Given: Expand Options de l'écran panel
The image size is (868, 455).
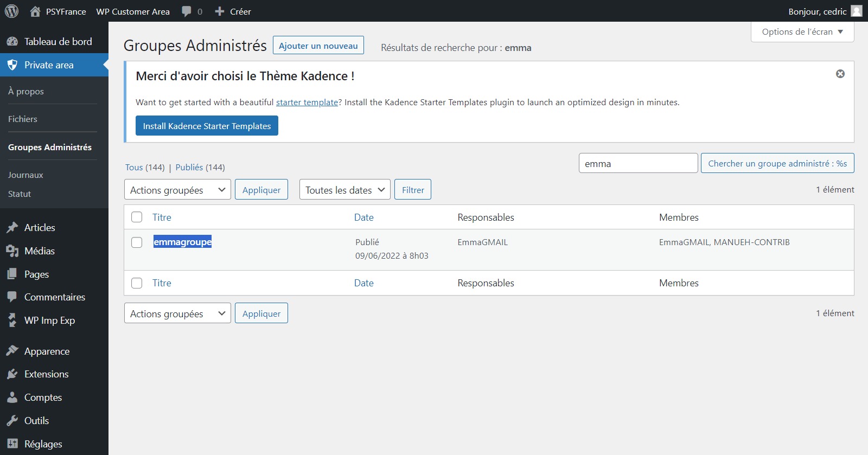Looking at the screenshot, I should pyautogui.click(x=802, y=32).
